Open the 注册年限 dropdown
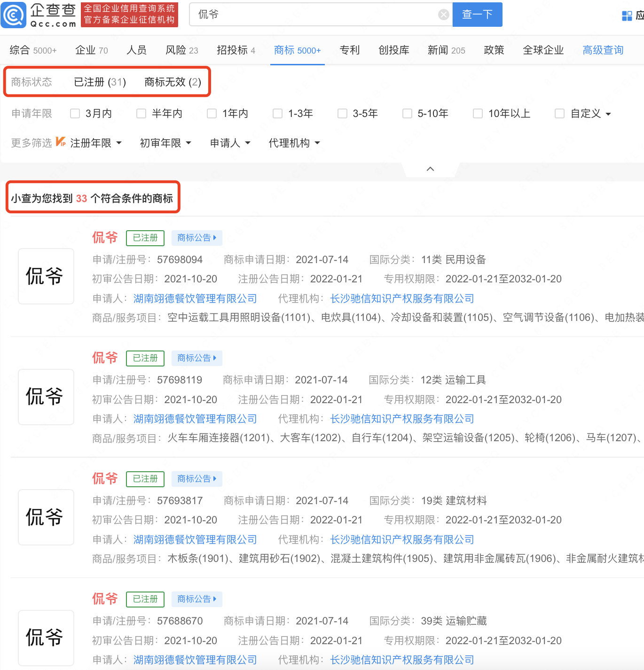The width and height of the screenshot is (644, 670). (96, 143)
